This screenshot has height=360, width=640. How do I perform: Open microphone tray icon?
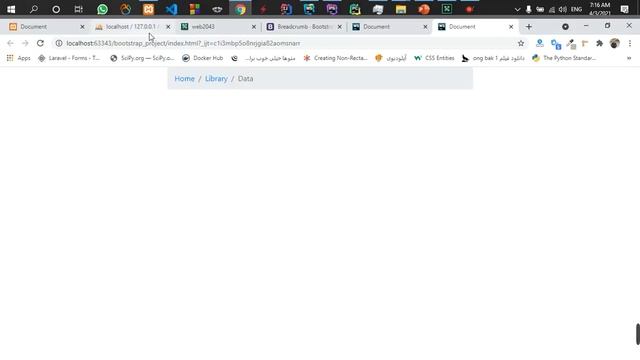tap(529, 9)
